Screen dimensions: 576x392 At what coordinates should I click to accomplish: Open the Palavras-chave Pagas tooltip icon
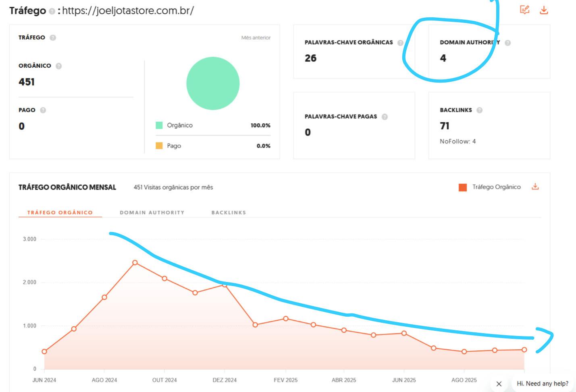tap(385, 116)
